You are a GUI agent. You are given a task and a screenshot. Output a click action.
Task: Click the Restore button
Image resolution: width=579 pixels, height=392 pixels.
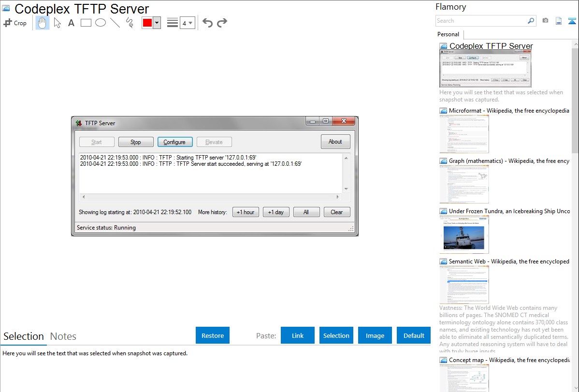[213, 335]
